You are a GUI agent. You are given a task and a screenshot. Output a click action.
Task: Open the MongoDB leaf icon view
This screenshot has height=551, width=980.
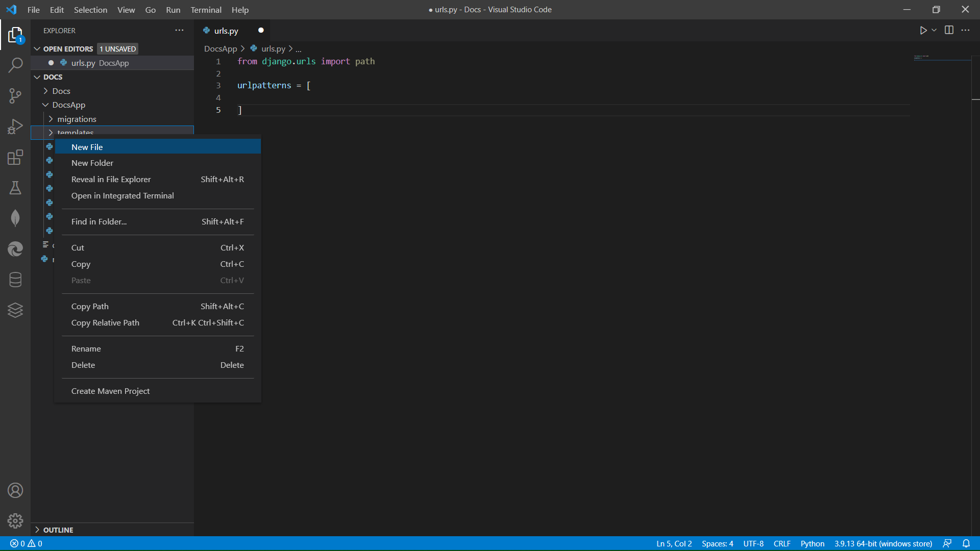pos(15,218)
